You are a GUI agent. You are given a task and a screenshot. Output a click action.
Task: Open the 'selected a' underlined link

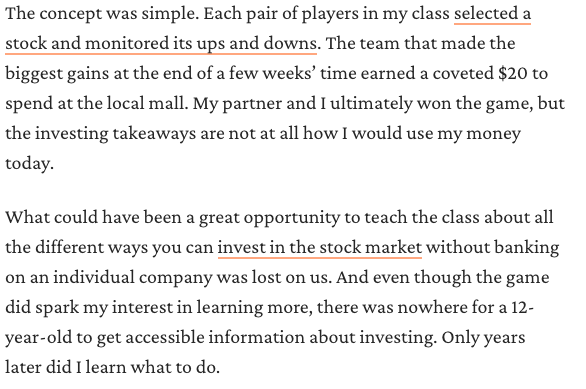pyautogui.click(x=492, y=14)
